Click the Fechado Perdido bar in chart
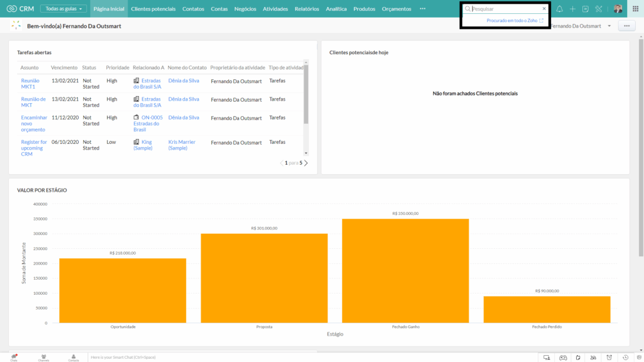This screenshot has height=362, width=644. 547,309
